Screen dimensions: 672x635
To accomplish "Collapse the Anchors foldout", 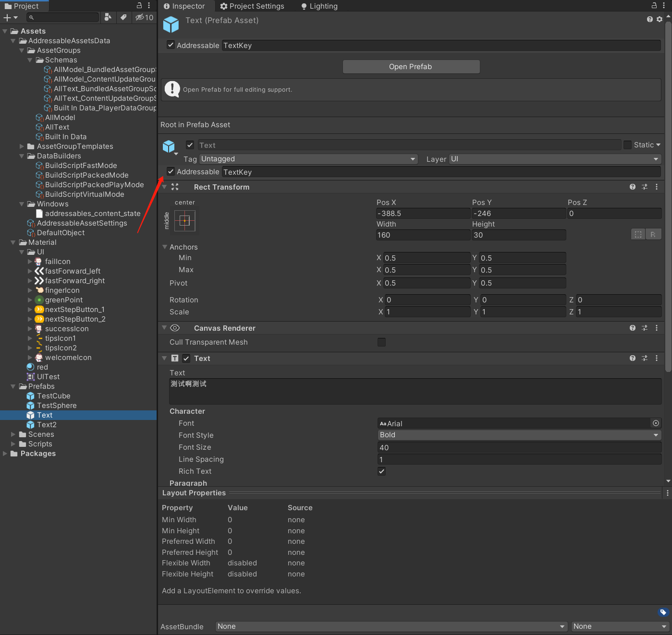I will [165, 247].
